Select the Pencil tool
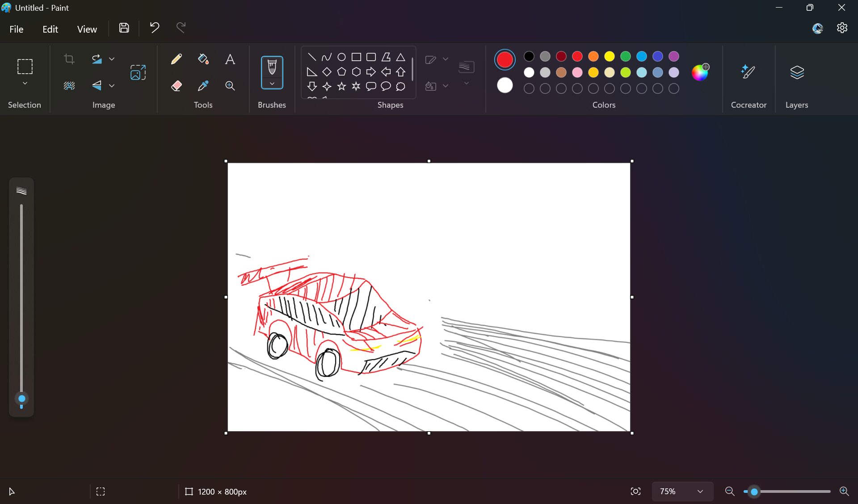The width and height of the screenshot is (858, 504). 176,58
